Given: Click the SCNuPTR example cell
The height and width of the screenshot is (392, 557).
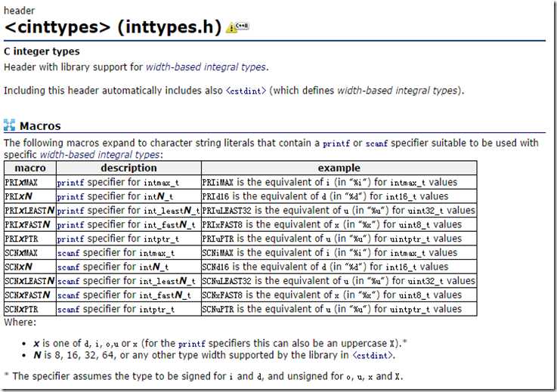Looking at the screenshot, I should click(339, 309).
